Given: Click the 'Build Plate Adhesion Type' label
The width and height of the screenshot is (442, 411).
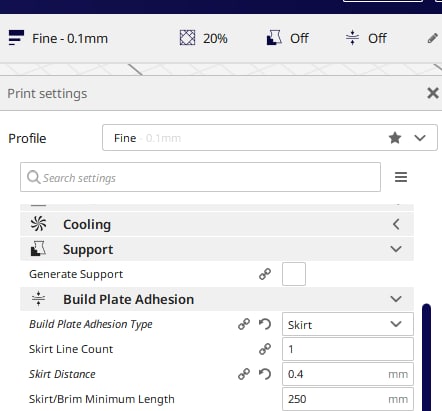Looking at the screenshot, I should [x=91, y=324].
